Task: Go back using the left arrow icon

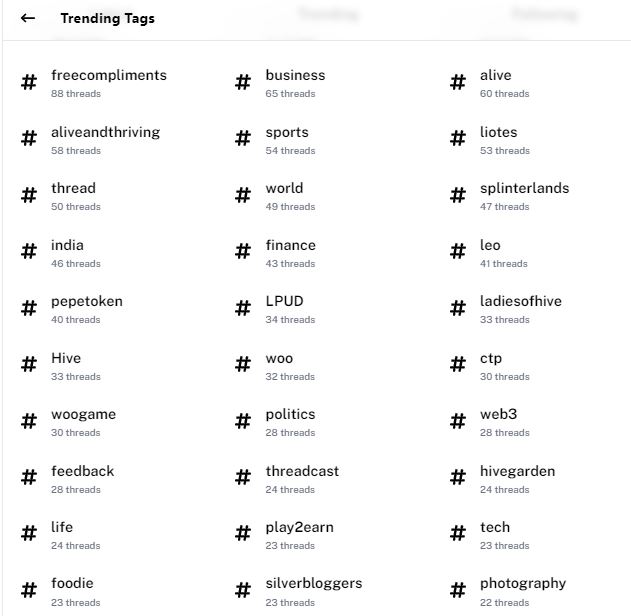Action: [x=28, y=18]
